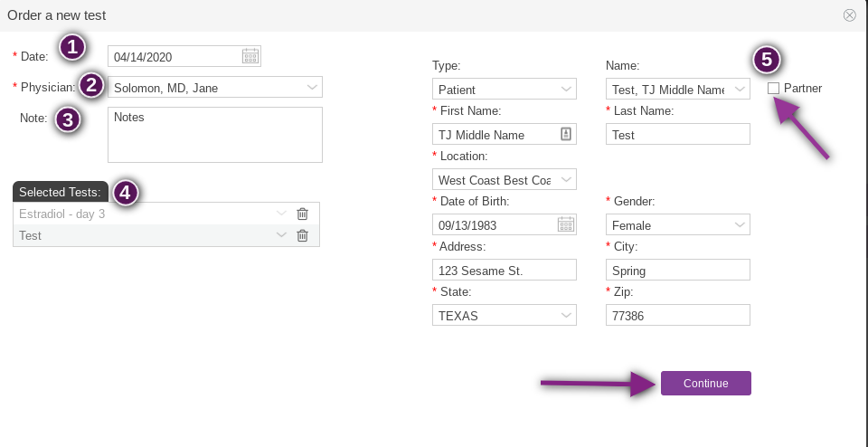Viewport: 868px width, 447px height.
Task: Select the City text field
Action: tap(678, 270)
